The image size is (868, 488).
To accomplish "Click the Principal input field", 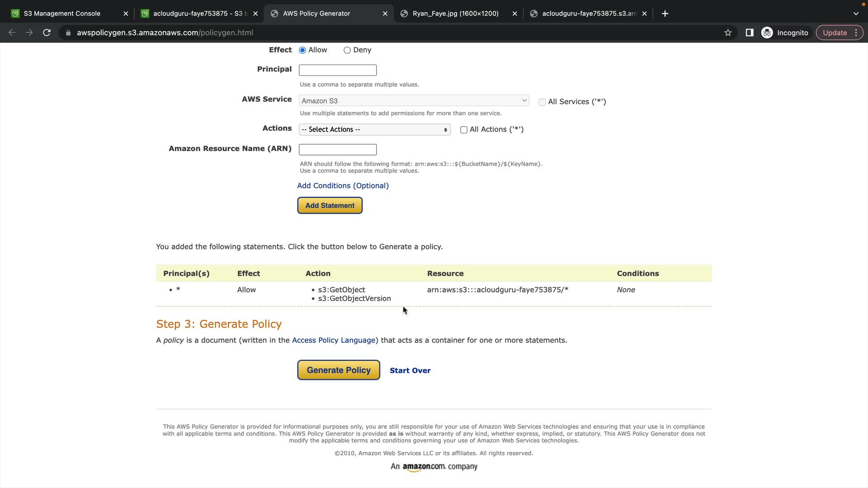I will click(338, 70).
